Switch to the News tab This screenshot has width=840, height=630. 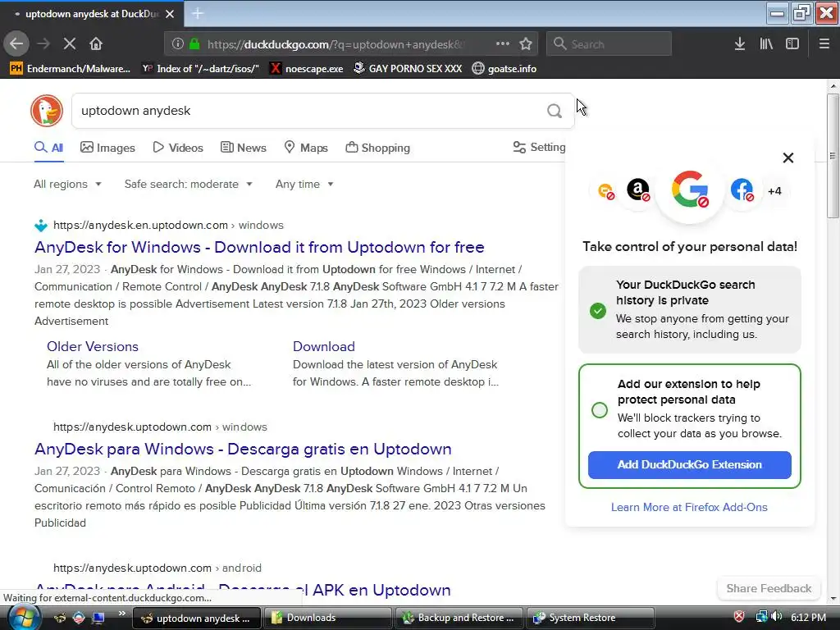244,148
